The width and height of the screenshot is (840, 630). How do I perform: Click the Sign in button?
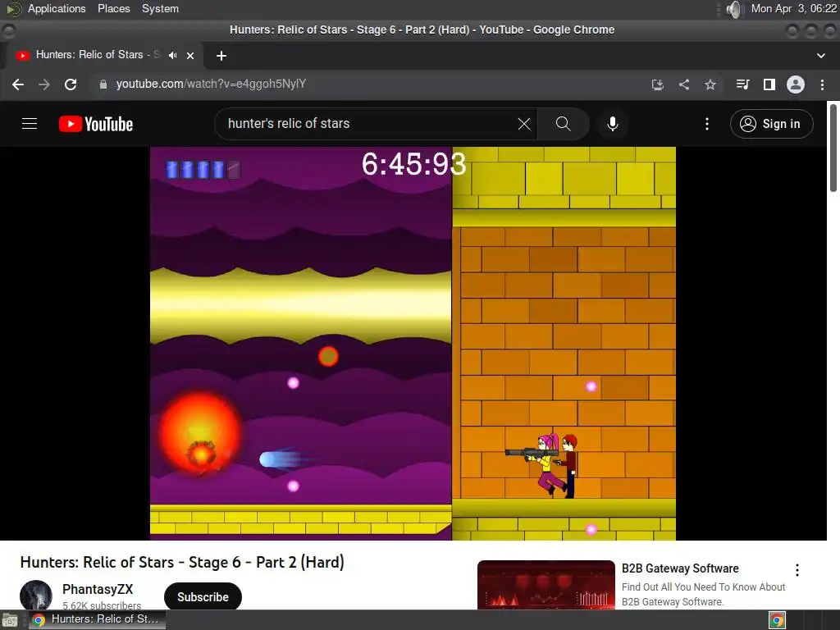[771, 124]
